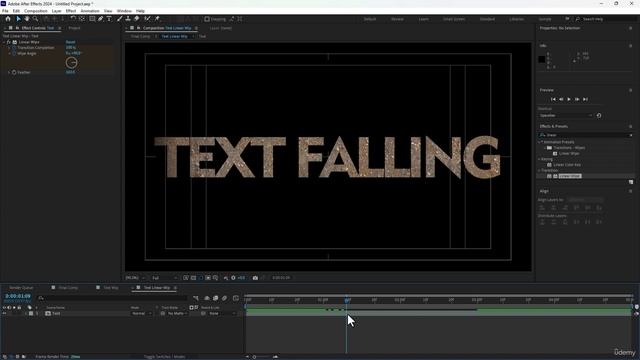640x360 pixels.
Task: Select the Learn workspace
Action: (424, 19)
